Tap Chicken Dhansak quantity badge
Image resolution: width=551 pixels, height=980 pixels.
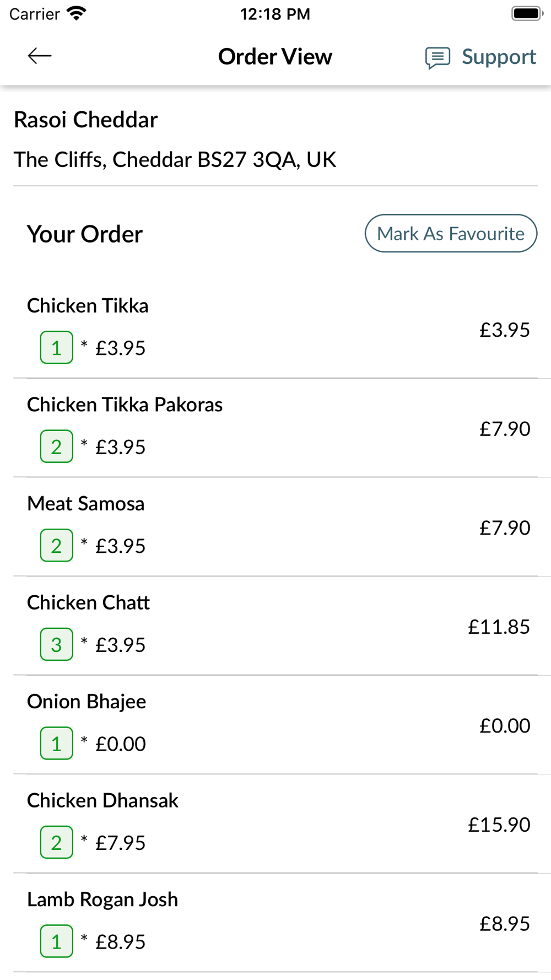coord(57,842)
